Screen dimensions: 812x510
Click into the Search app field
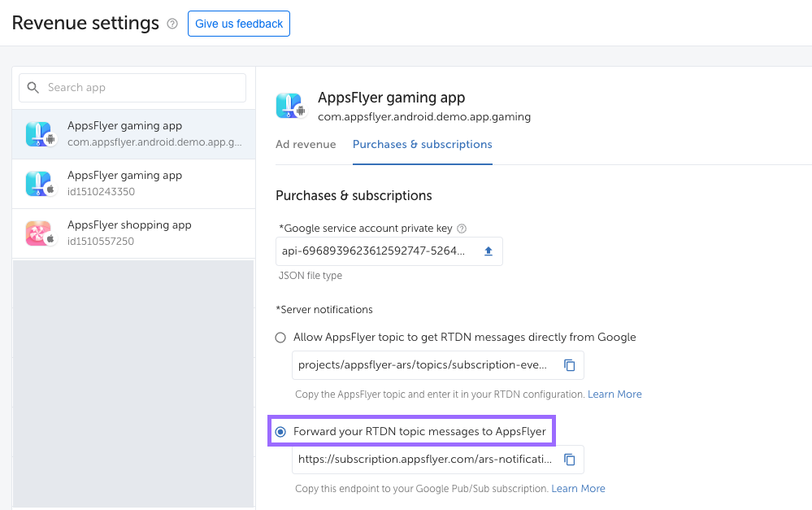click(x=142, y=88)
